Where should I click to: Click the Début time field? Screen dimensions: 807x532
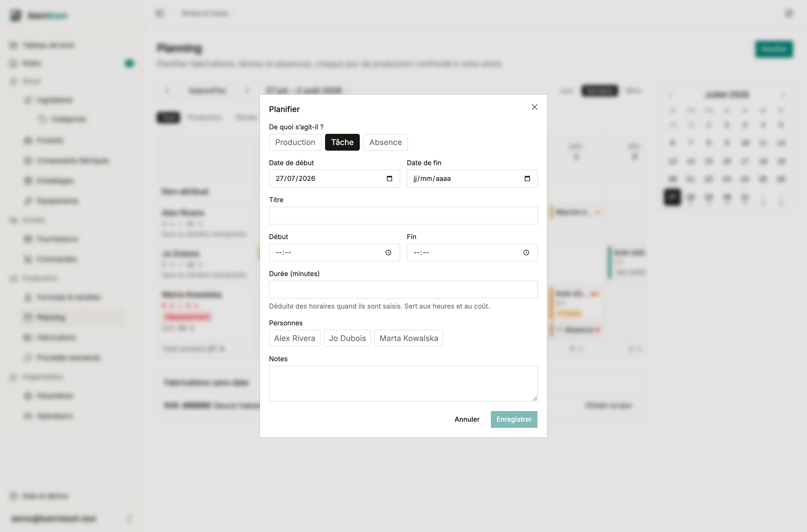pyautogui.click(x=334, y=253)
